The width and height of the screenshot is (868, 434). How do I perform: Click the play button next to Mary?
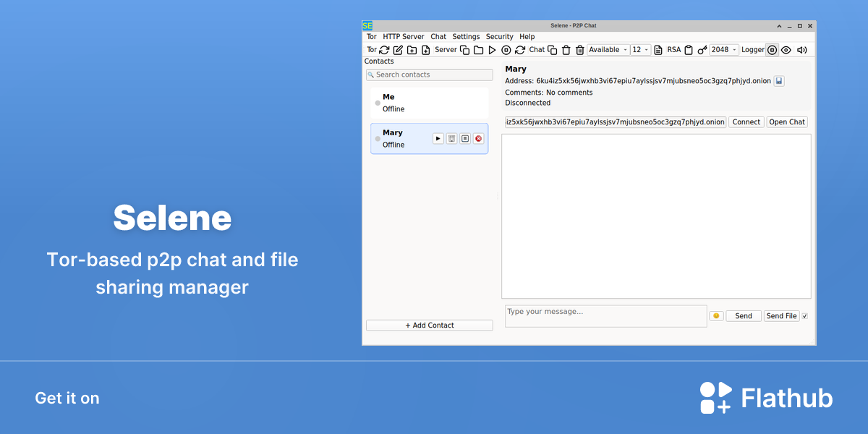pyautogui.click(x=438, y=138)
